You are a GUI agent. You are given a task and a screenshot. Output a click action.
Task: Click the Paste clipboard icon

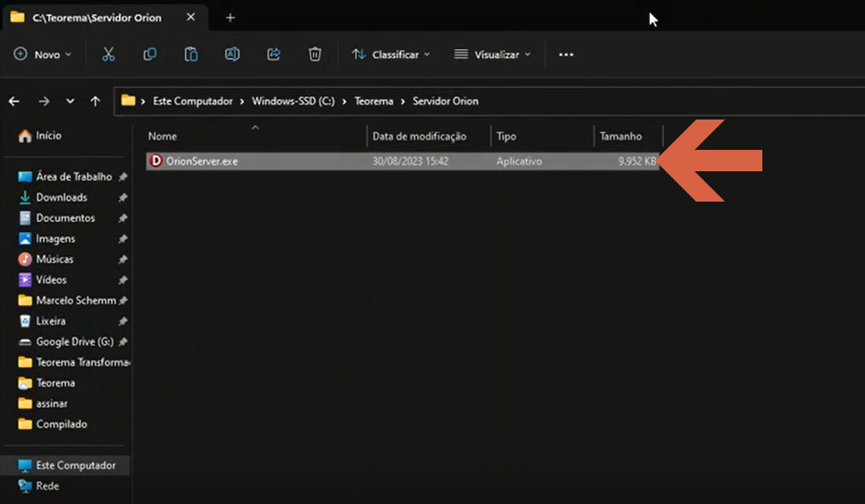pos(191,54)
